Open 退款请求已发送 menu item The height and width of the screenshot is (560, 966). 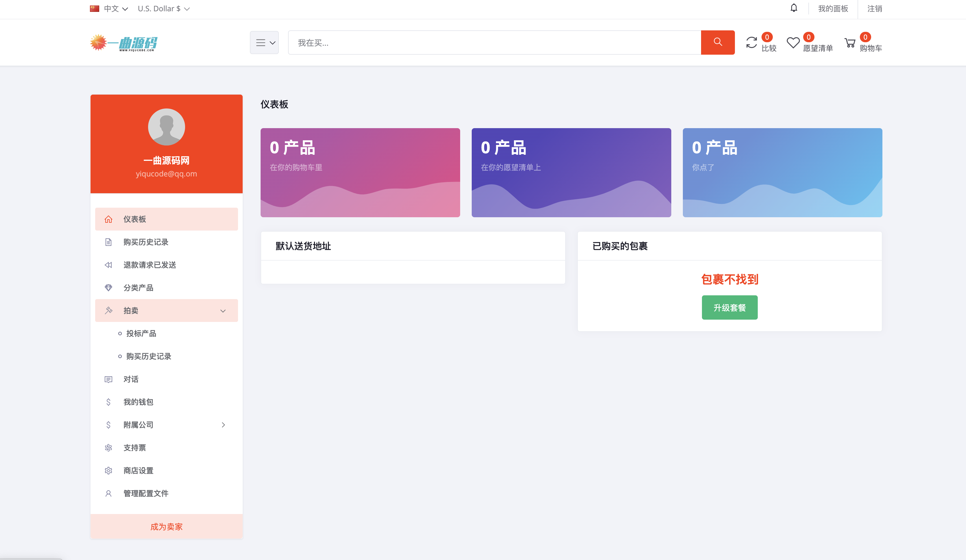click(166, 265)
